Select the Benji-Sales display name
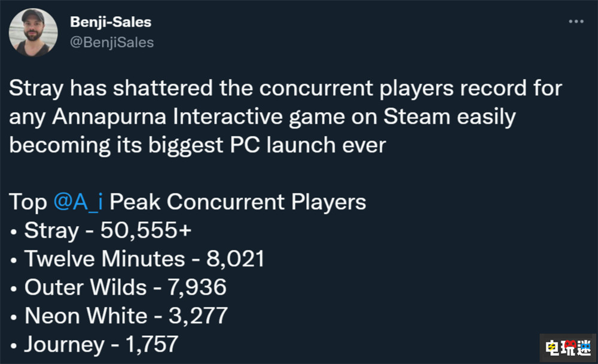 coord(110,22)
